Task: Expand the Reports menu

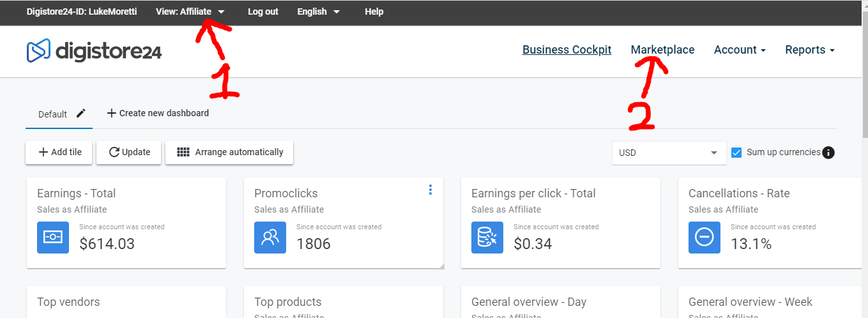Action: tap(810, 50)
